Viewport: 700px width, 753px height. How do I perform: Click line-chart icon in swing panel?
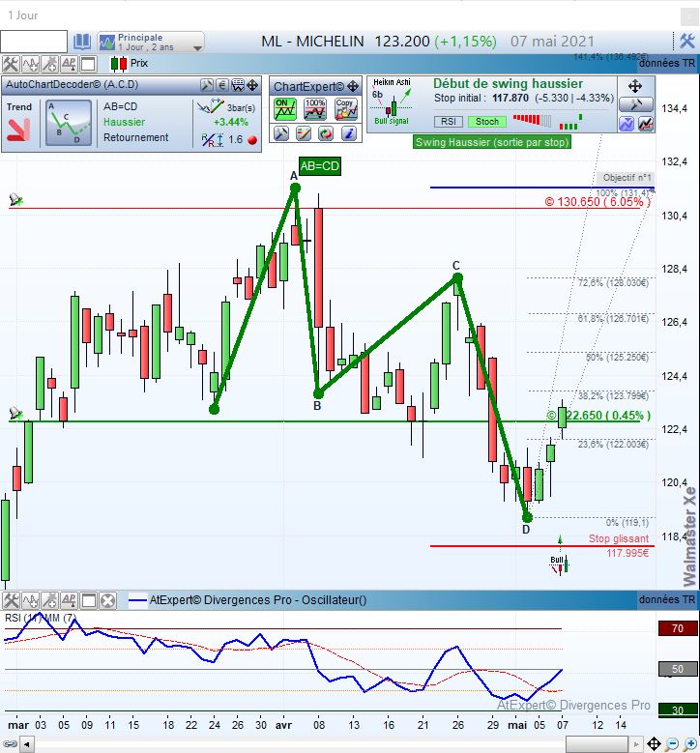646,124
